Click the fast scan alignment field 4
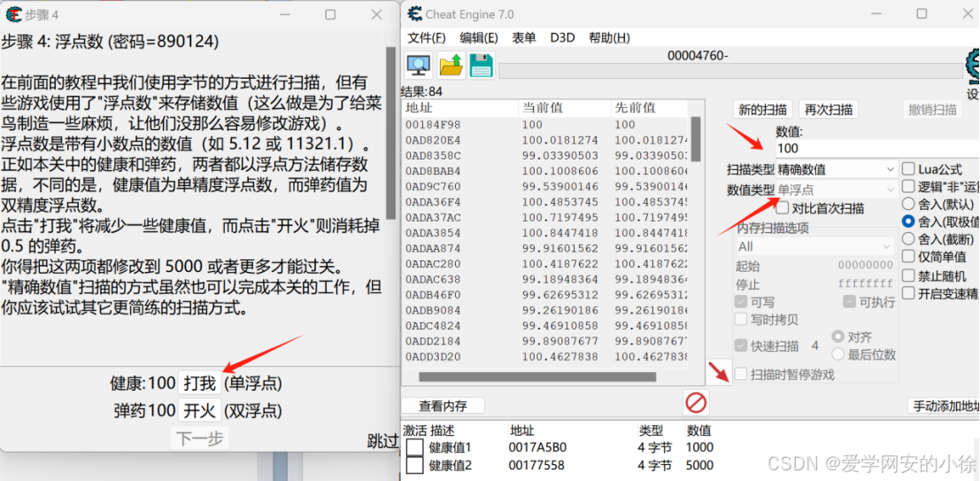 point(815,345)
